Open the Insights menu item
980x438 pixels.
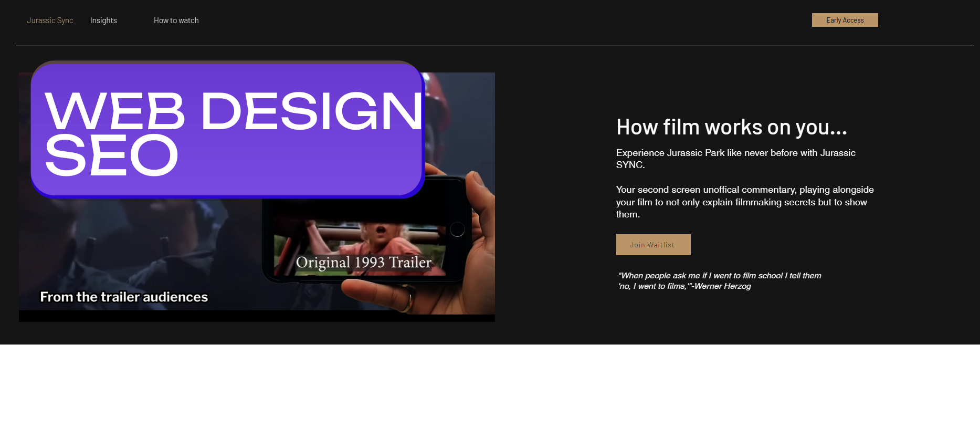coord(103,20)
